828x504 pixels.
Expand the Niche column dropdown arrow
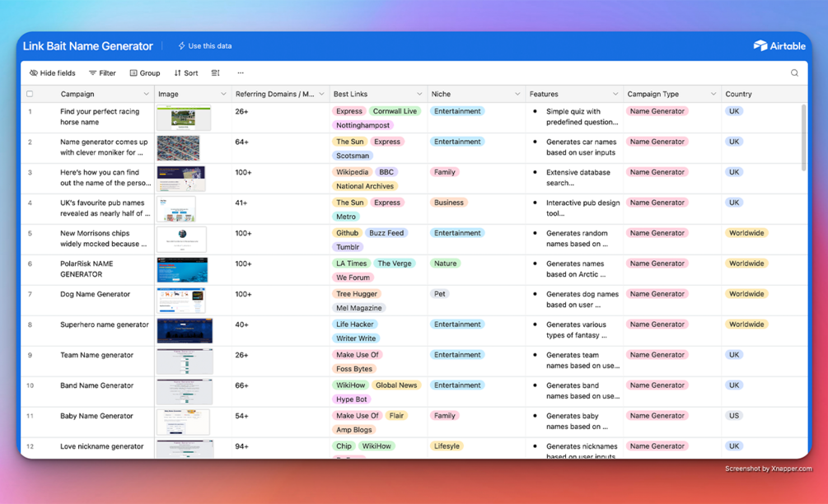point(517,94)
